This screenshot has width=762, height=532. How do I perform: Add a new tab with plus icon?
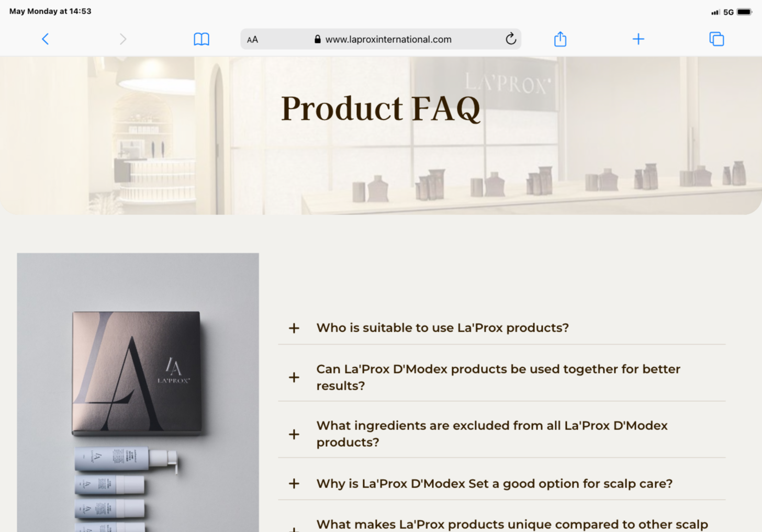(x=638, y=39)
